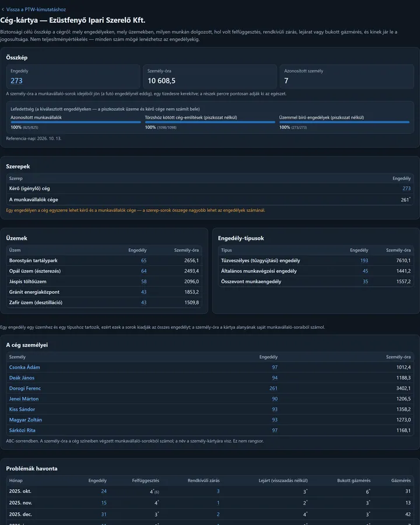Open Sárközi Rita's person card
The image size is (420, 525).
click(22, 430)
